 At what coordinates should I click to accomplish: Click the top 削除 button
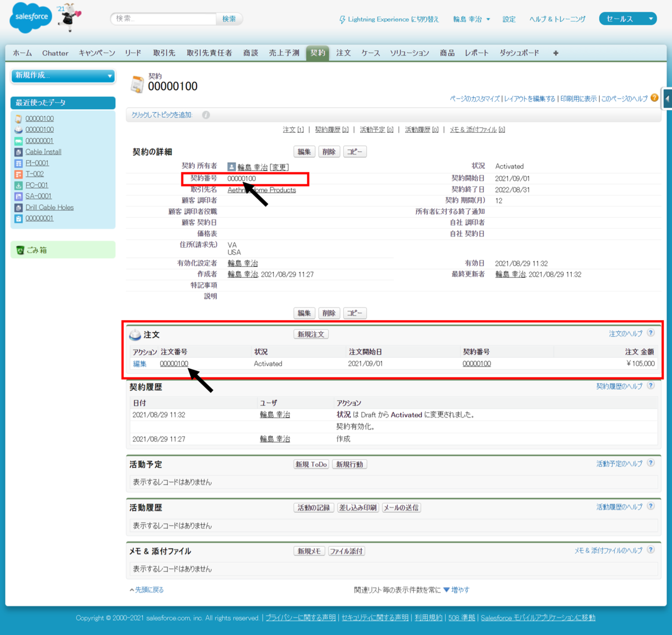pos(329,152)
